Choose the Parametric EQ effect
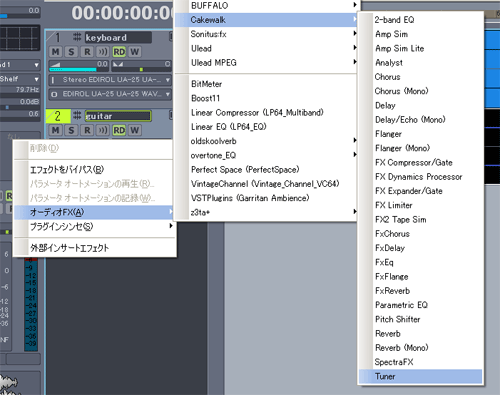Viewport: 500px width, 395px height. (420, 305)
